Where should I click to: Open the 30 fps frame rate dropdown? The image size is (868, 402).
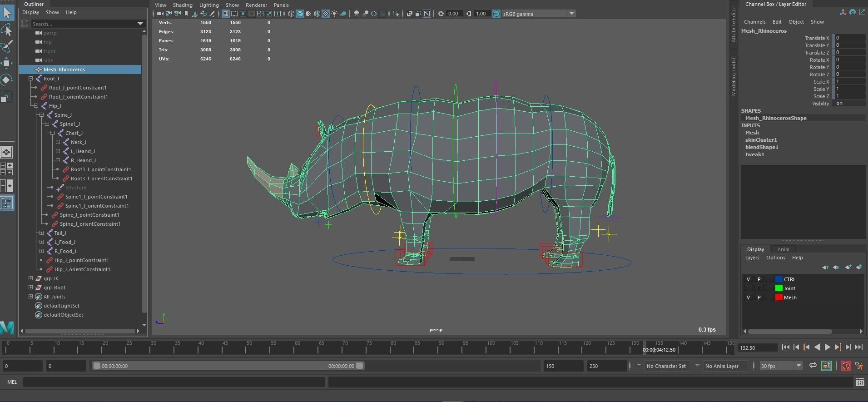tap(781, 366)
